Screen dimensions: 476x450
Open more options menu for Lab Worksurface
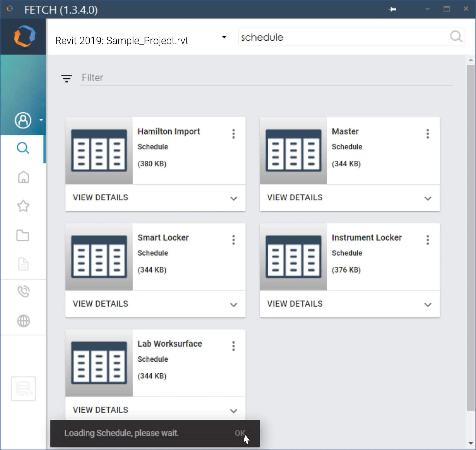pos(233,346)
